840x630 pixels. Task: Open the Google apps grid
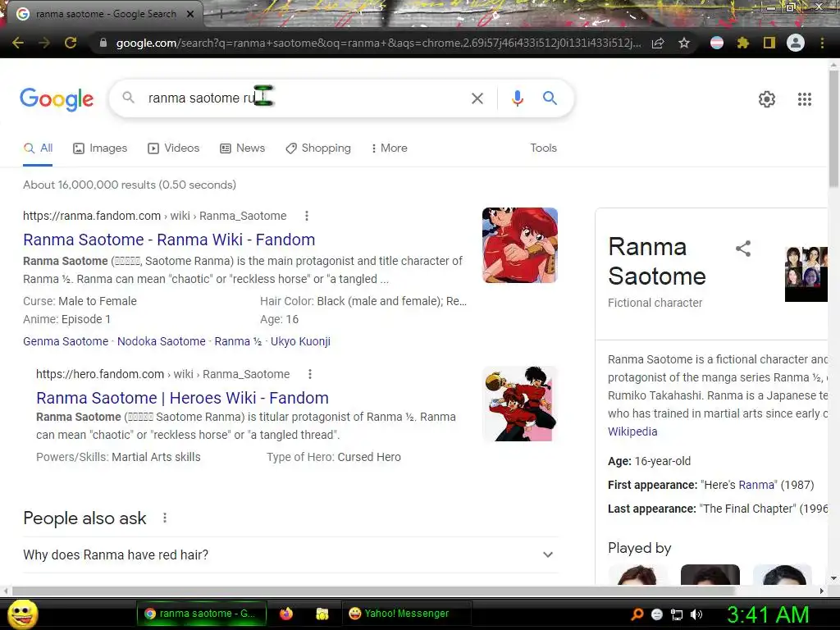(x=805, y=99)
